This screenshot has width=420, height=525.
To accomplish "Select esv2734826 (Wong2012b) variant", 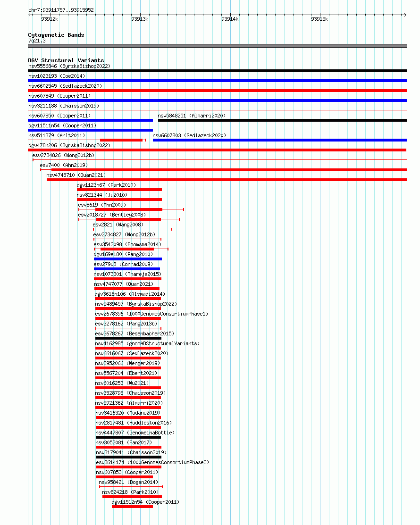I will (x=220, y=160).
